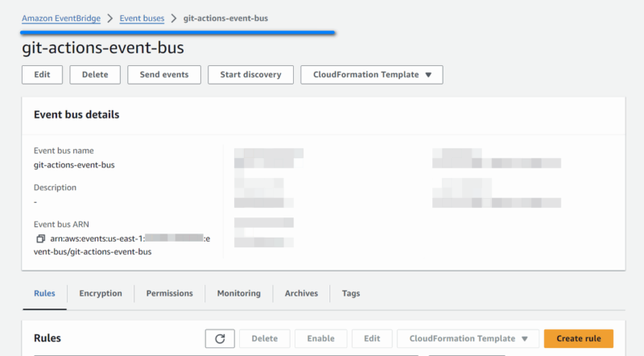Click the Description label
644x356 pixels.
pos(55,188)
